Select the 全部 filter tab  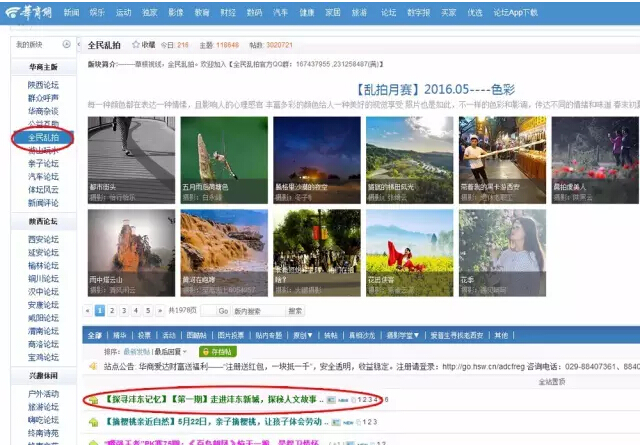tap(95, 335)
